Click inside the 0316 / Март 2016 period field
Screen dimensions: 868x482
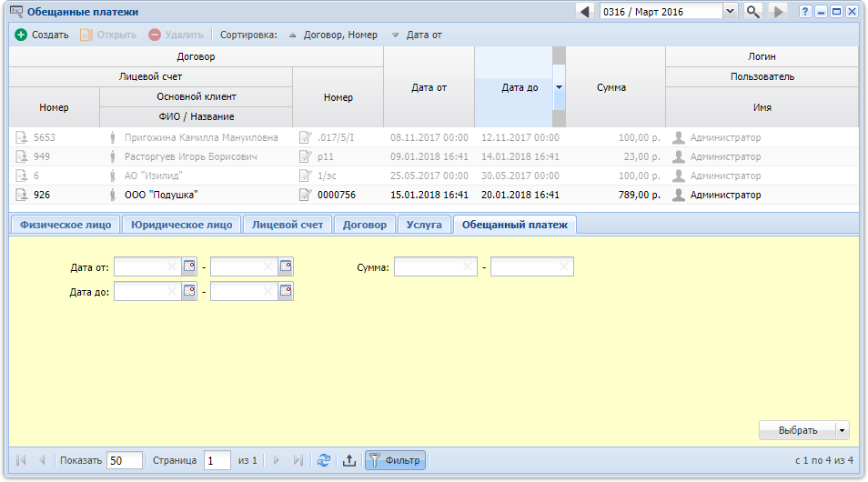click(x=661, y=12)
